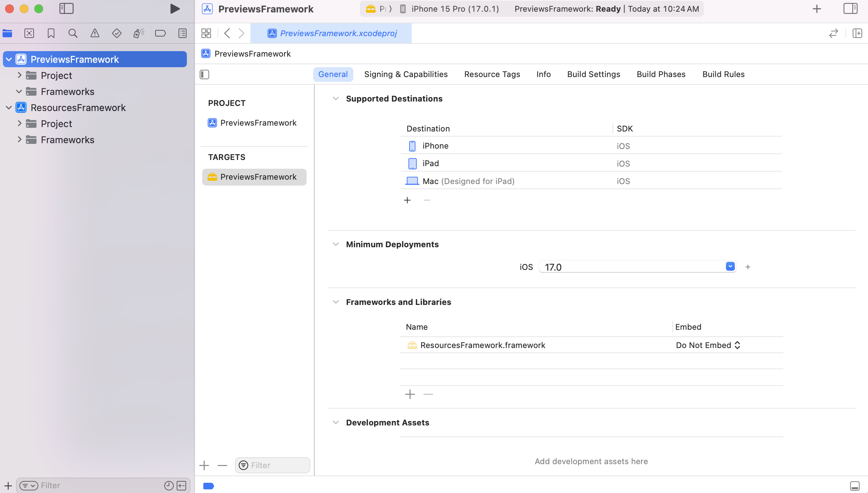Image resolution: width=868 pixels, height=493 pixels.
Task: Select ResourcesFramework.framework library row
Action: pyautogui.click(x=591, y=345)
